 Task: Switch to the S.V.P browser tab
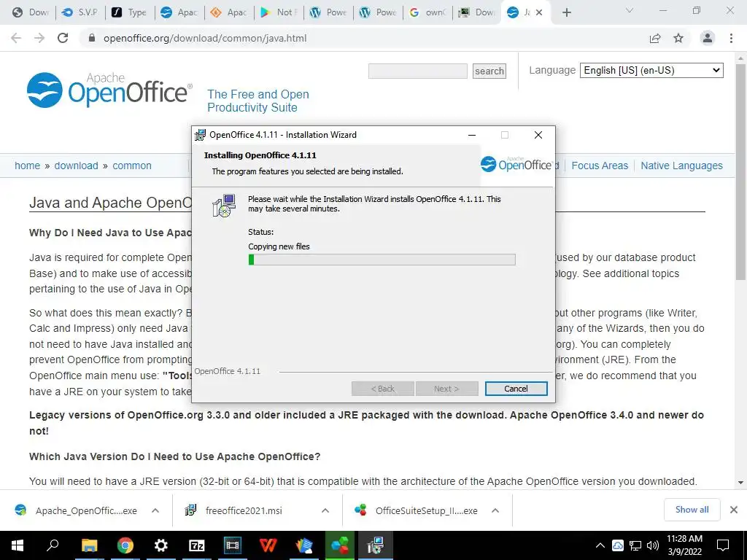click(80, 12)
